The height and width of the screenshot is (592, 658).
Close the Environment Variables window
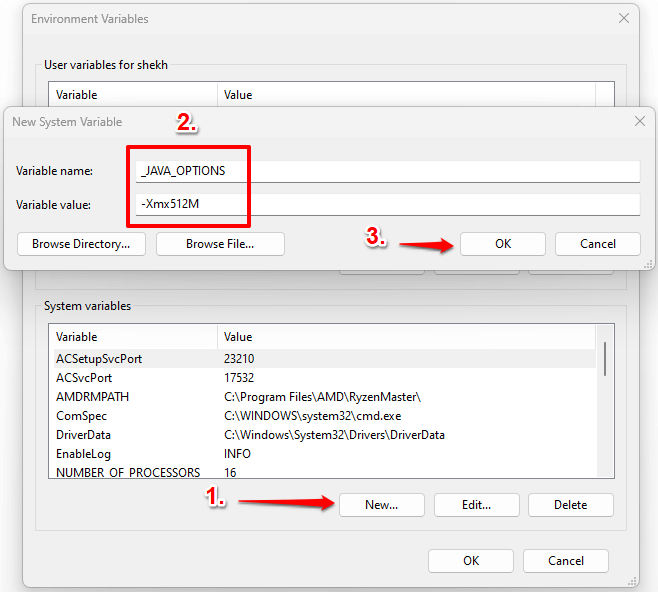[624, 18]
